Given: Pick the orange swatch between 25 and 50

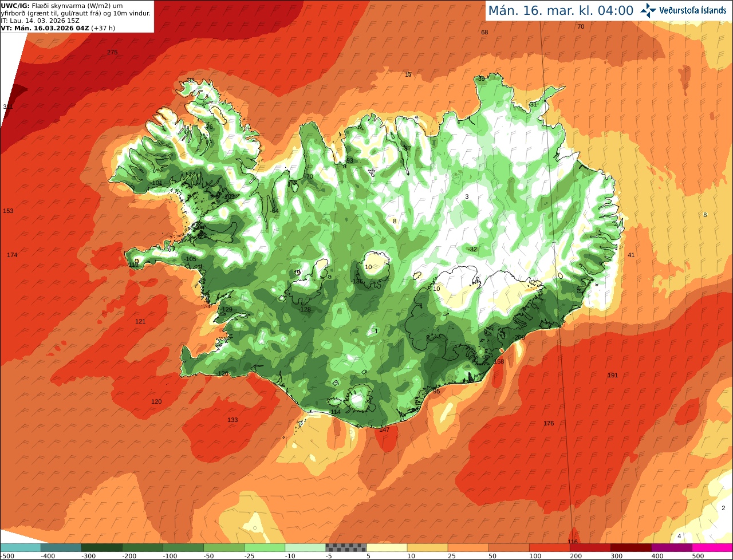Looking at the screenshot, I should 467,547.
